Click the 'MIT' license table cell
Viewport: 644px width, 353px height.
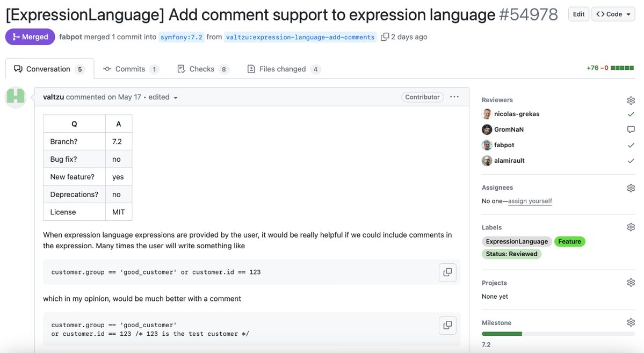pyautogui.click(x=119, y=212)
